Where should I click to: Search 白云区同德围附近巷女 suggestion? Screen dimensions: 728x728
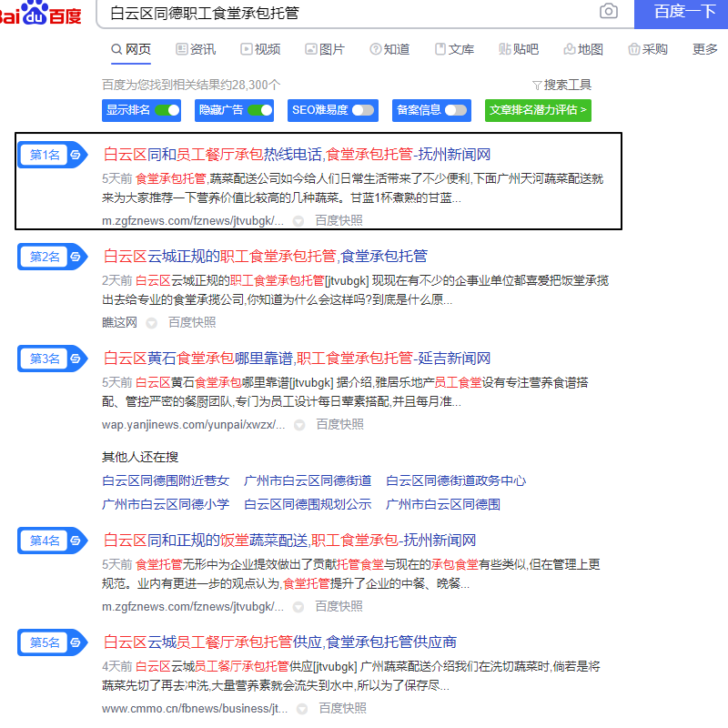point(166,480)
